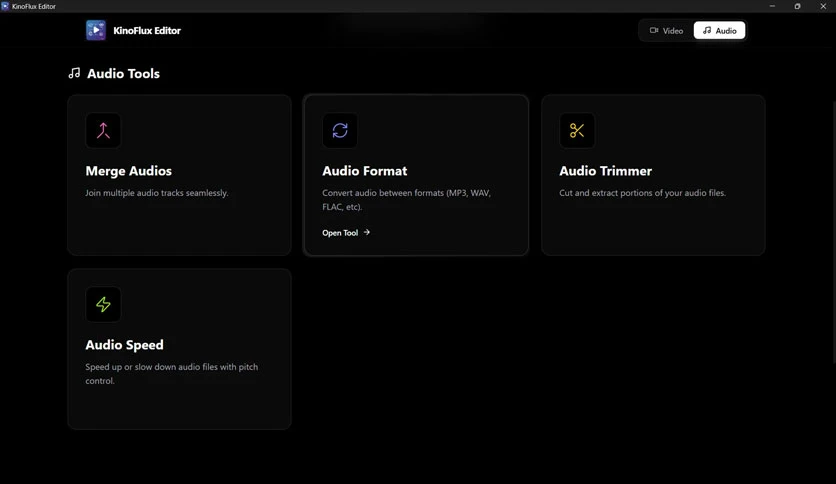
Task: Click the small app icon in title bar
Action: coord(5,6)
